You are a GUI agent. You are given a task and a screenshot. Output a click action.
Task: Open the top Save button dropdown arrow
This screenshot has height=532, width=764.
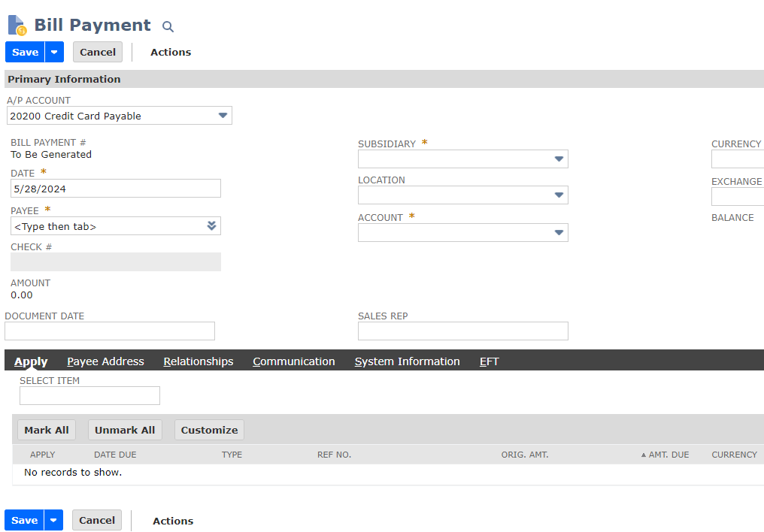pyautogui.click(x=54, y=52)
